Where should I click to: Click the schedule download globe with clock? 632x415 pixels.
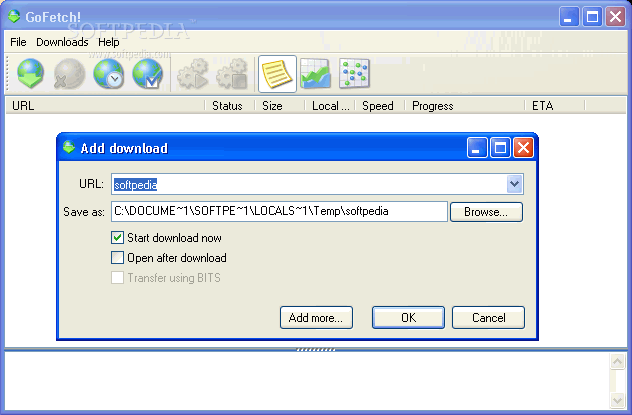click(108, 74)
